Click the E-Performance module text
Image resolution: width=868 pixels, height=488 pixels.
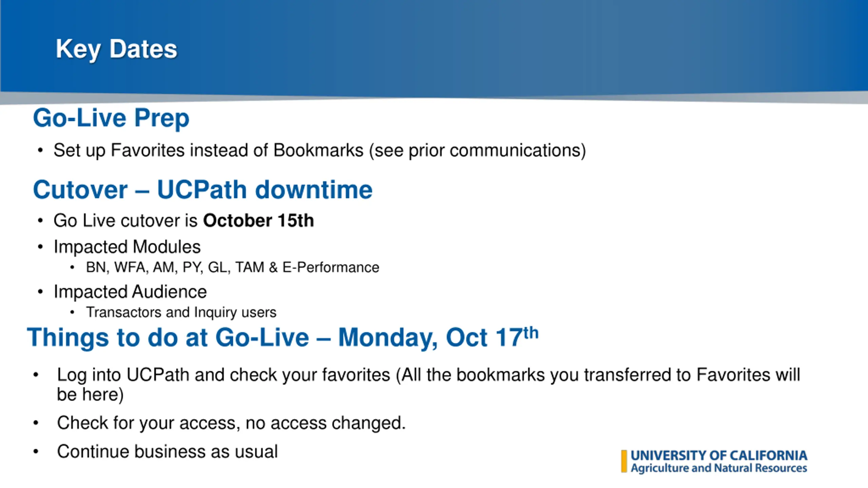(x=331, y=267)
